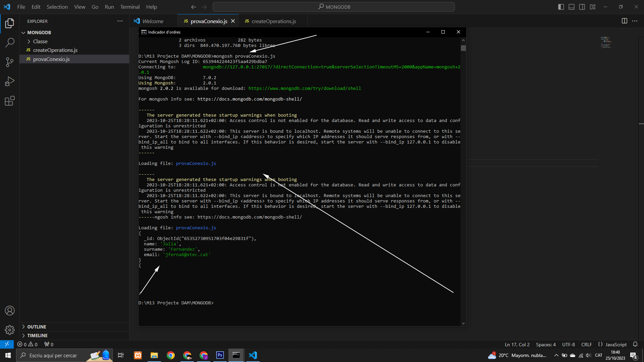
Task: Open the Terminal menu
Action: click(130, 7)
